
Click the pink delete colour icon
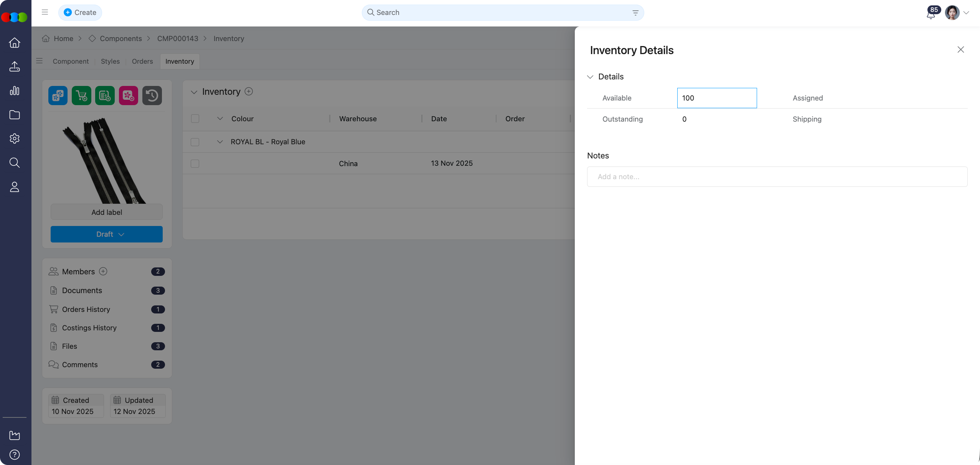coord(128,96)
